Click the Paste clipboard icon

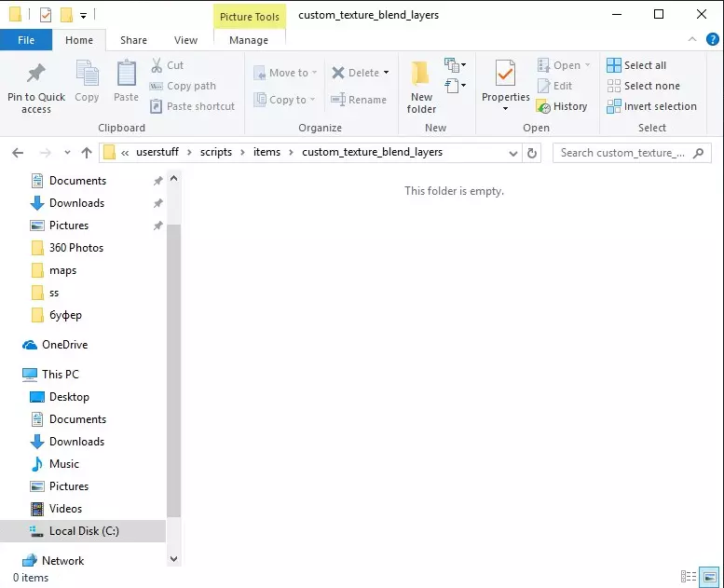[126, 73]
